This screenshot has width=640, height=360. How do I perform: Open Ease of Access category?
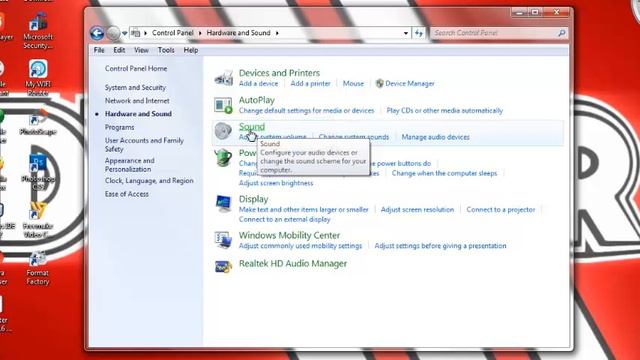click(127, 194)
